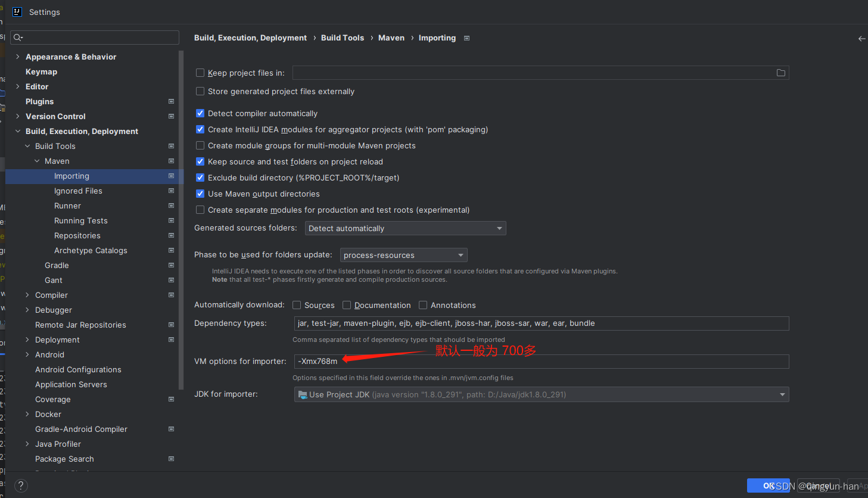
Task: Click the project-level icon on the Importing row
Action: pos(171,176)
